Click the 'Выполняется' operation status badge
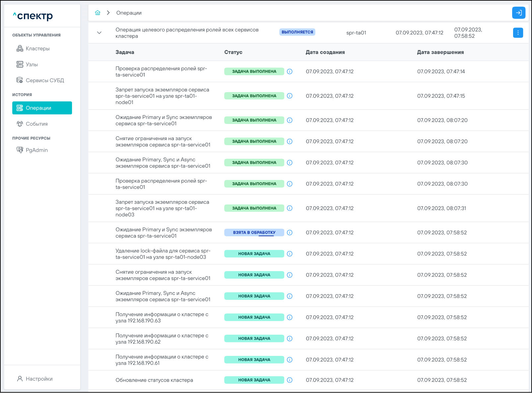The image size is (532, 393). pyautogui.click(x=297, y=32)
